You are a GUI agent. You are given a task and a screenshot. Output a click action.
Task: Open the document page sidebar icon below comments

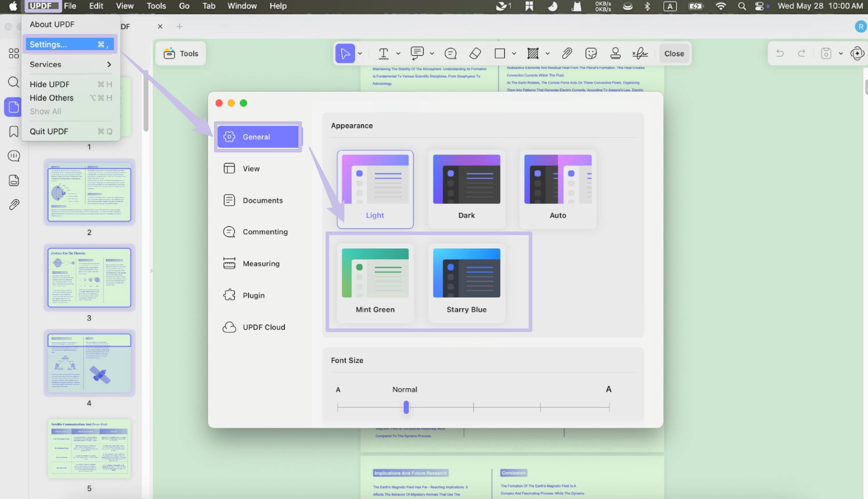[14, 180]
